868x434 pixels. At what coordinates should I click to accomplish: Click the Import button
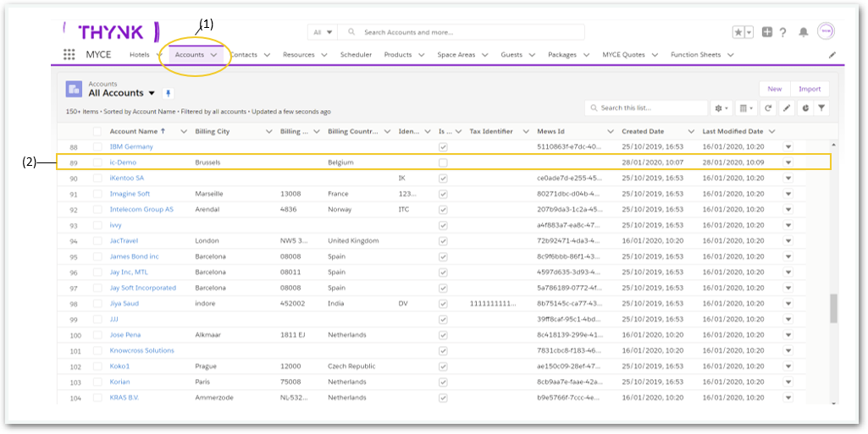click(810, 89)
